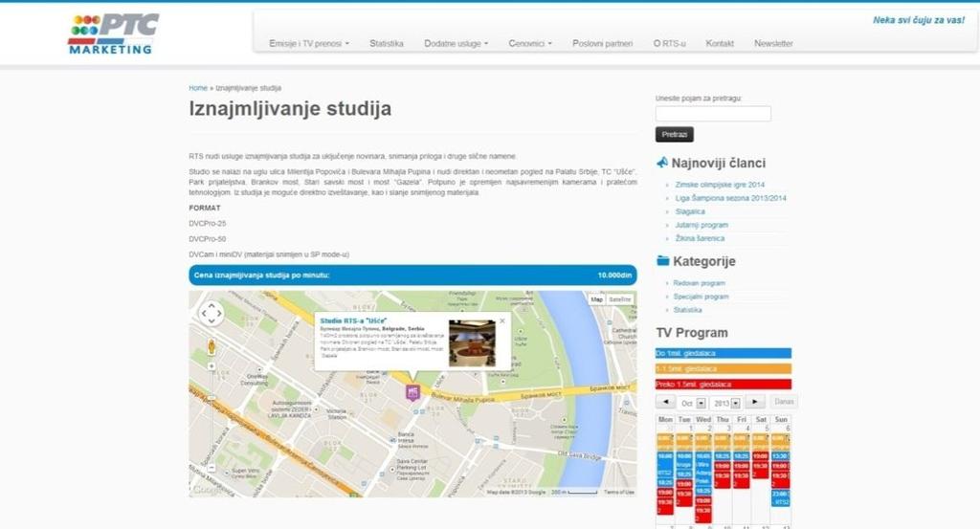Open Statistika category link
Screen dimensions: 980x529
click(x=687, y=310)
